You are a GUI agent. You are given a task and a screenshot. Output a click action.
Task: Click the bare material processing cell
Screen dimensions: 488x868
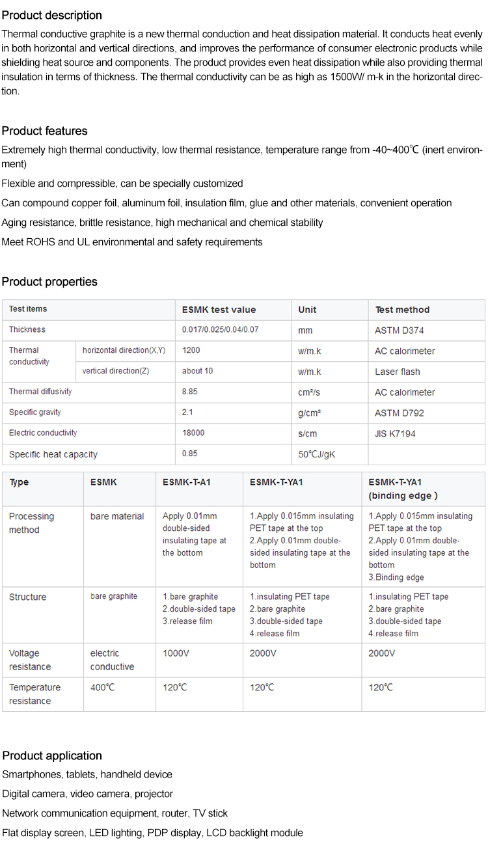(117, 517)
